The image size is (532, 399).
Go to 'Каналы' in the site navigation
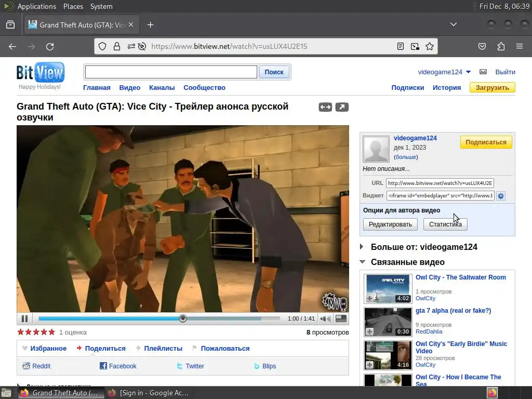(162, 87)
